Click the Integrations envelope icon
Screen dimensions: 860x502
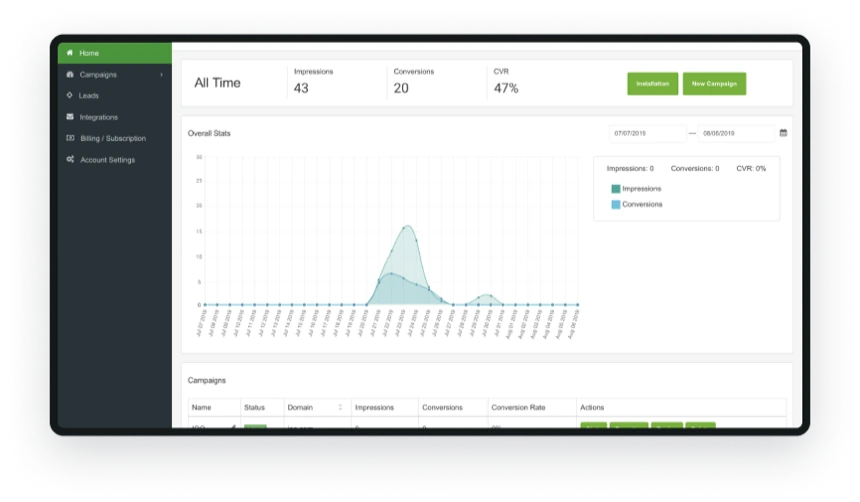tap(70, 116)
